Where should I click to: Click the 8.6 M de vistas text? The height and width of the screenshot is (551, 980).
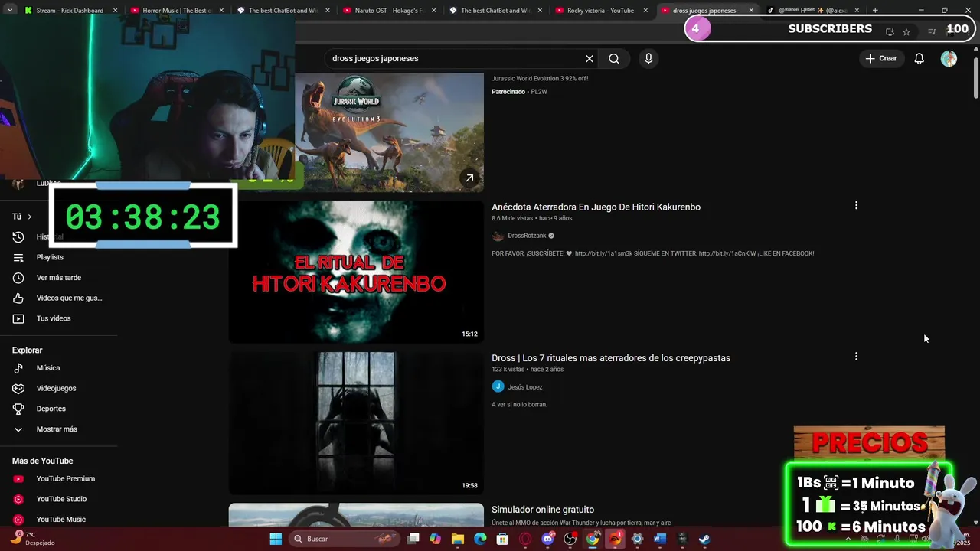pos(512,218)
